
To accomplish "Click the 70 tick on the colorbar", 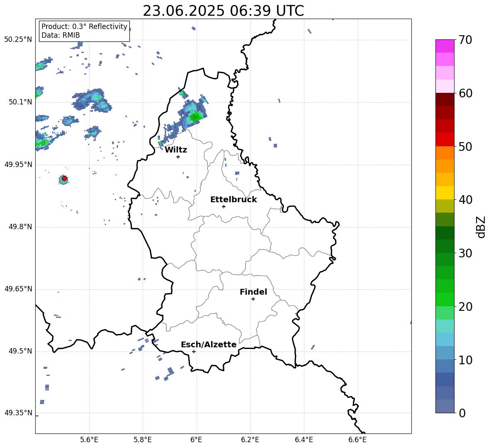I will click(465, 40).
